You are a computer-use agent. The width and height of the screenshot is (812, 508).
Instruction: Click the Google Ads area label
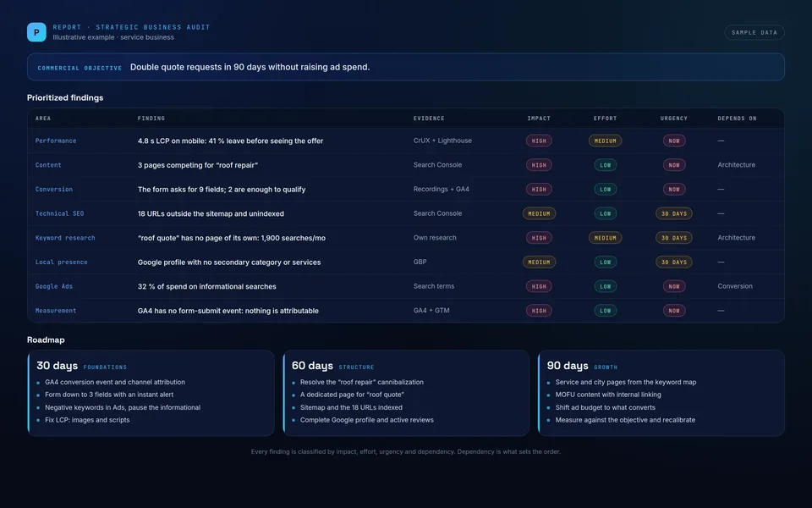click(54, 286)
